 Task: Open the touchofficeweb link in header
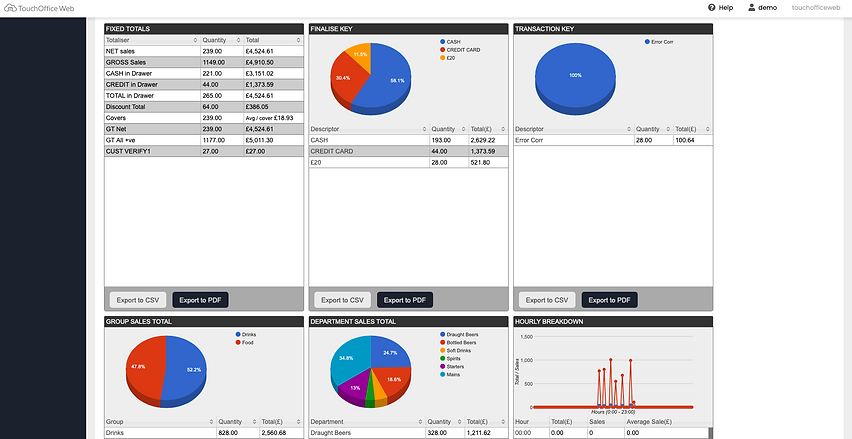pos(816,8)
